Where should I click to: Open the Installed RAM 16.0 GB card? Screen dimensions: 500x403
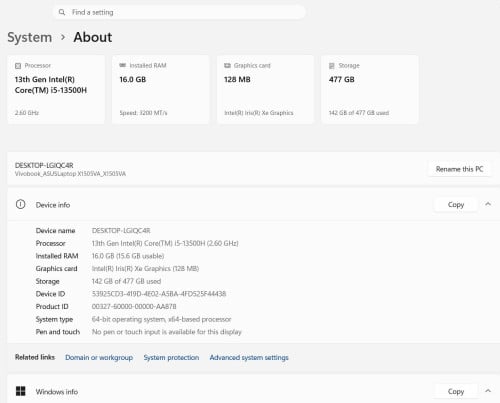coord(161,89)
